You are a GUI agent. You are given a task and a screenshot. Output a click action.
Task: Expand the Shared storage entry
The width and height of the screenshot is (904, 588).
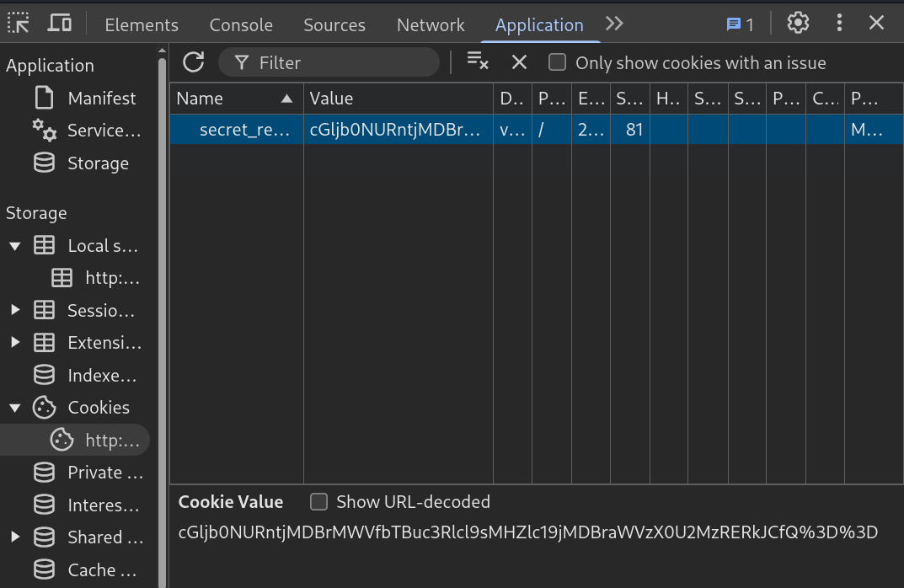pos(15,537)
